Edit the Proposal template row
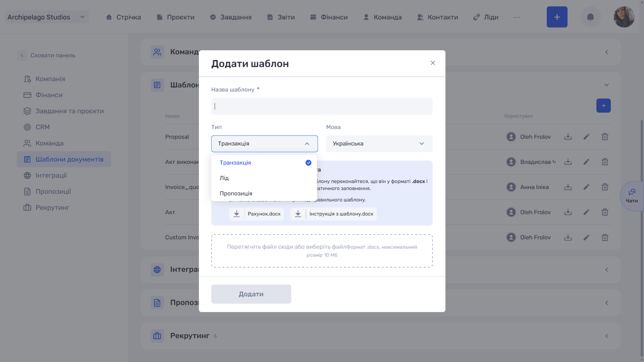This screenshot has height=362, width=644. 586,137
